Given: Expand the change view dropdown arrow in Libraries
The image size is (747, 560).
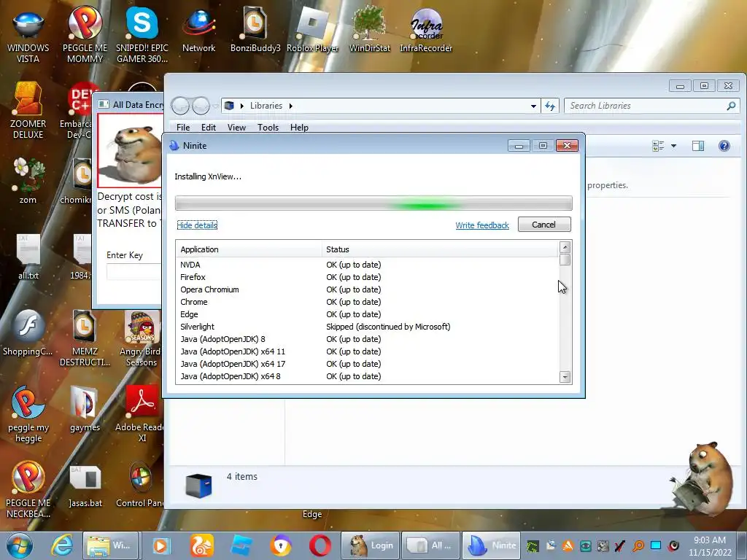Looking at the screenshot, I should [x=673, y=146].
